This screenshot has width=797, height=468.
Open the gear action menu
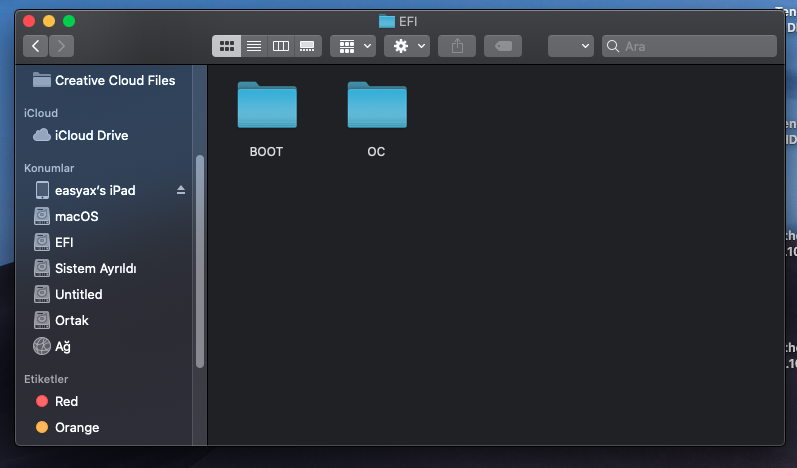(x=407, y=46)
